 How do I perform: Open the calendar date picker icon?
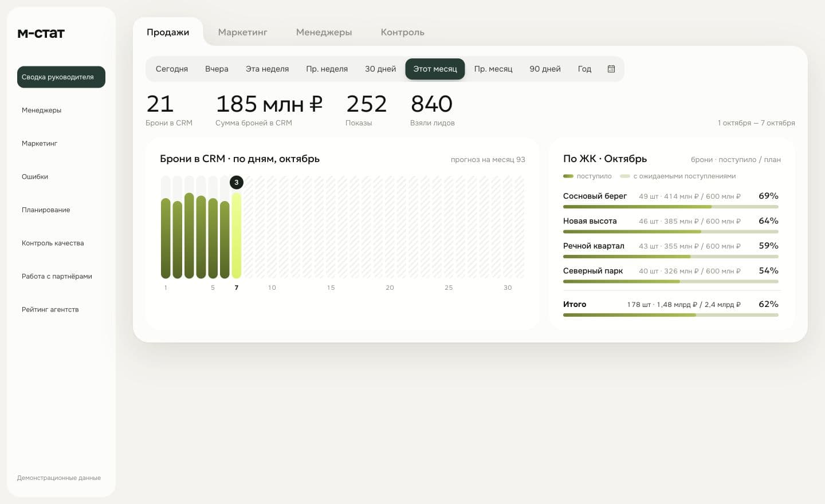coord(611,69)
